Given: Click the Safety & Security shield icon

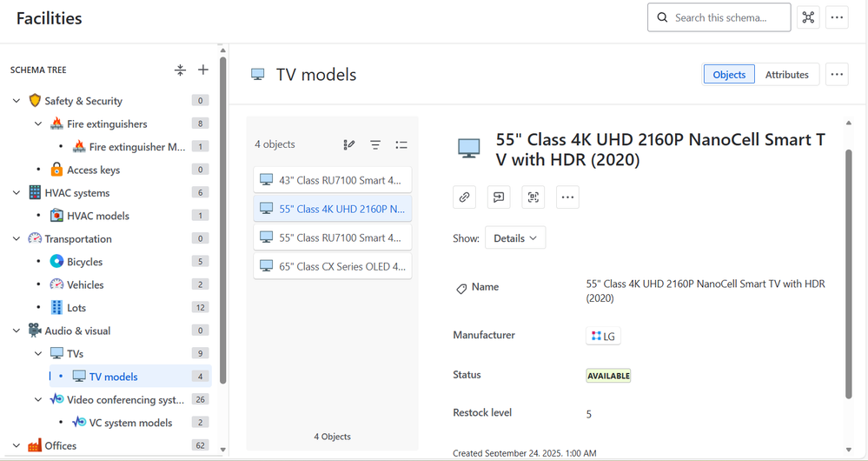Looking at the screenshot, I should (35, 100).
